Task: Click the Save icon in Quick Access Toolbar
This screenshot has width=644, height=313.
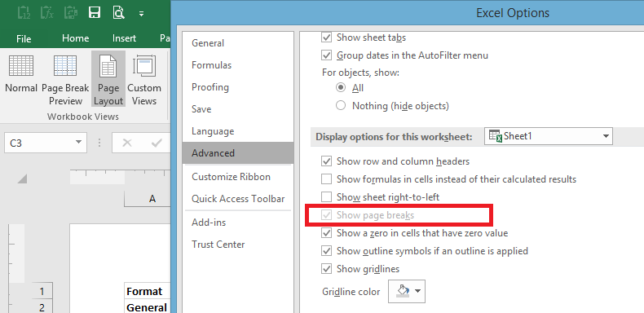Action: point(95,13)
